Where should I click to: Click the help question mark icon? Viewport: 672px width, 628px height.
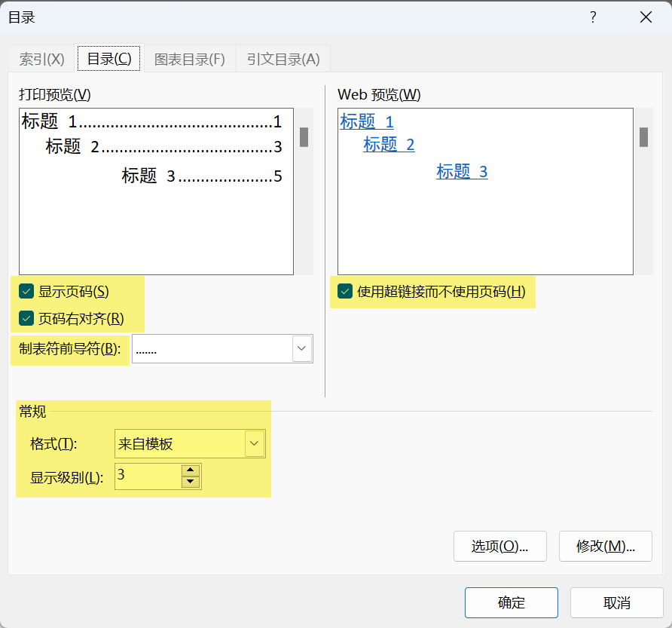(593, 17)
